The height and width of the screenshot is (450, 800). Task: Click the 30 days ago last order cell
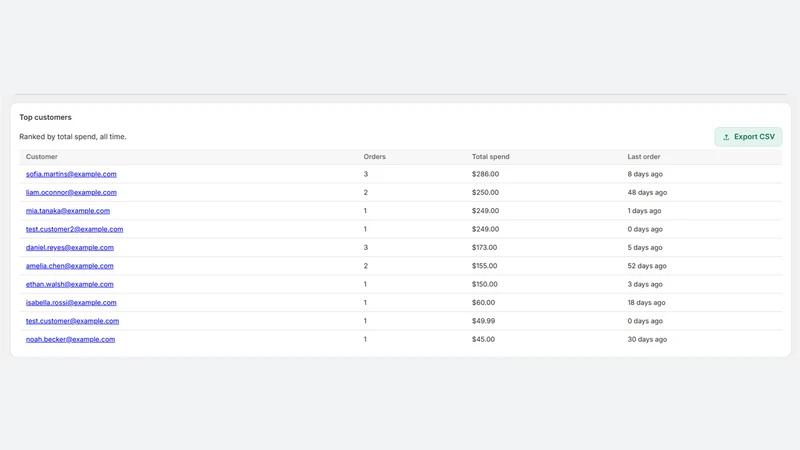(647, 339)
